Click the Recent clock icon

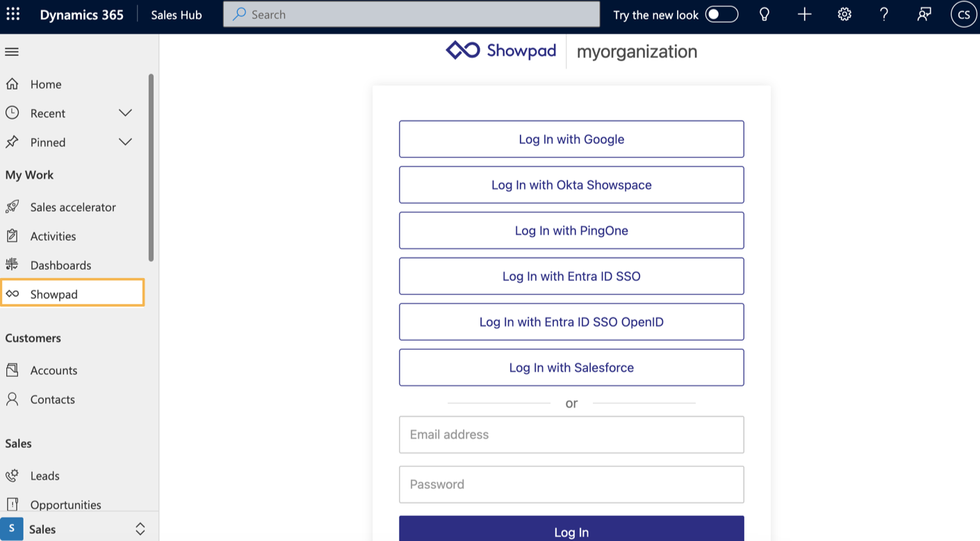[x=12, y=113]
